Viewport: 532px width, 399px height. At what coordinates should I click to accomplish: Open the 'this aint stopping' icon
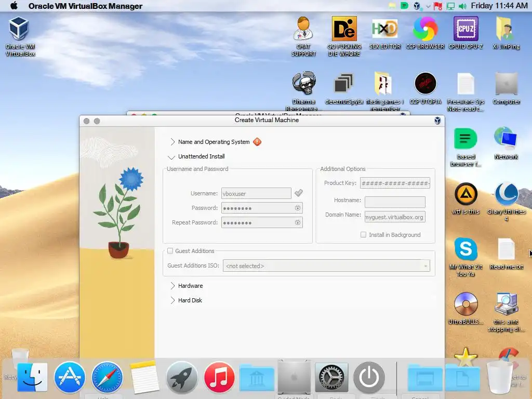pos(506,312)
